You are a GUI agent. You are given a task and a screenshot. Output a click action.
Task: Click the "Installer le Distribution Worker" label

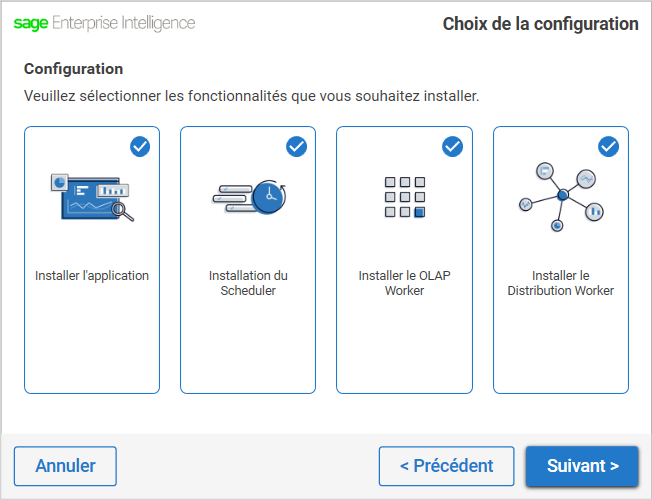(x=561, y=283)
